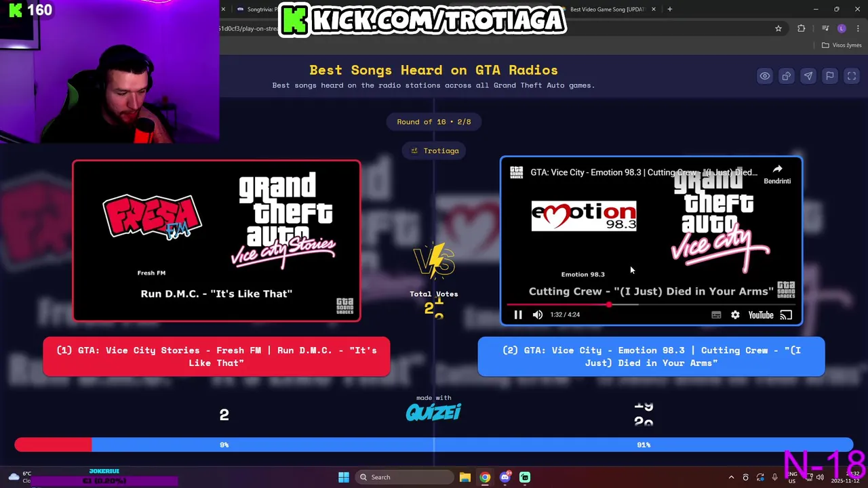Open YouTube player settings gear
Image resolution: width=868 pixels, height=488 pixels.
(735, 314)
